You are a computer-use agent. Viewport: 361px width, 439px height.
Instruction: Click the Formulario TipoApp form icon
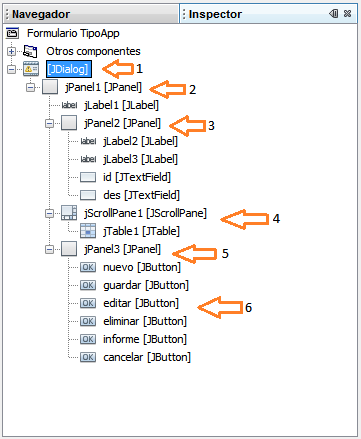12,33
